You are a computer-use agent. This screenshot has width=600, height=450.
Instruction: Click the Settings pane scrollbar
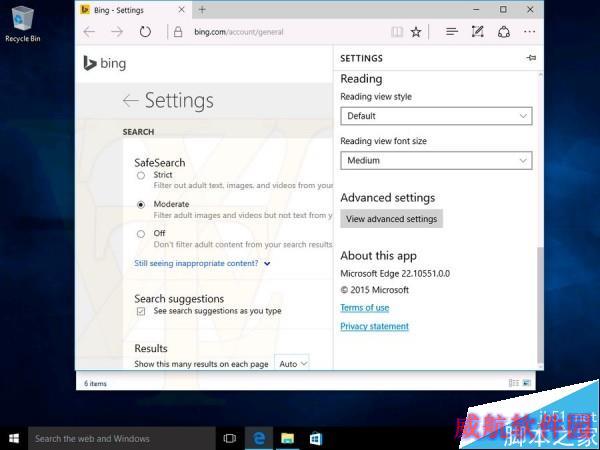click(540, 305)
